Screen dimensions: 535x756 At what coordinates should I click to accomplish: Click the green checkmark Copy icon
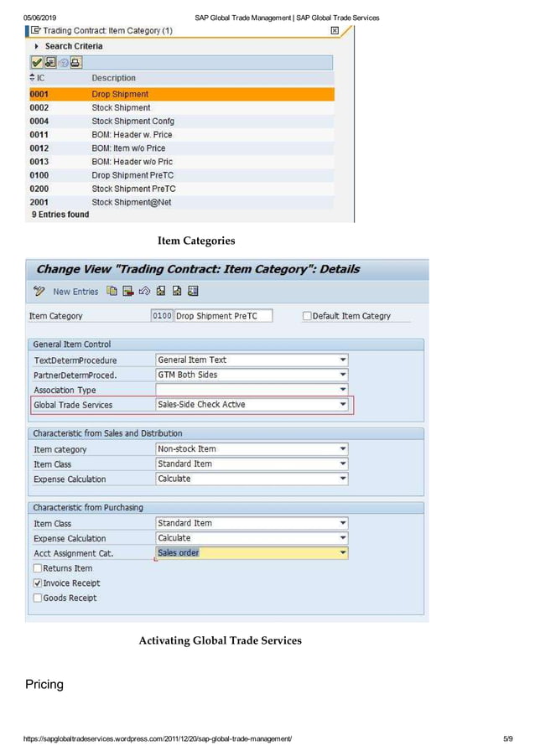(x=37, y=63)
